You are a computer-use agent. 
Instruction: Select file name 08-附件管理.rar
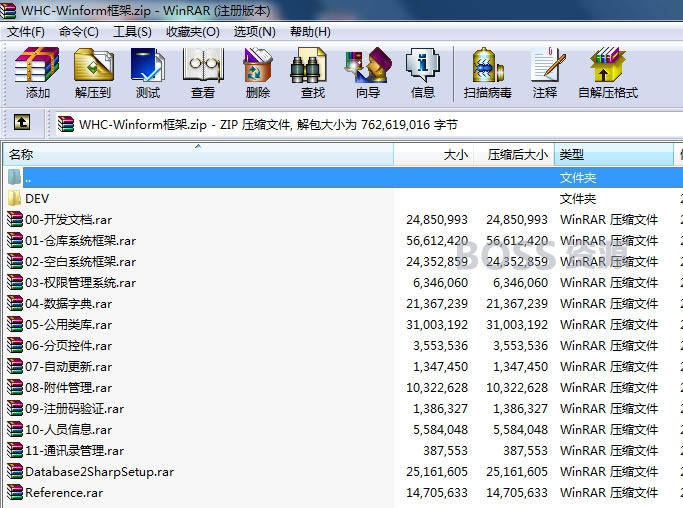68,387
